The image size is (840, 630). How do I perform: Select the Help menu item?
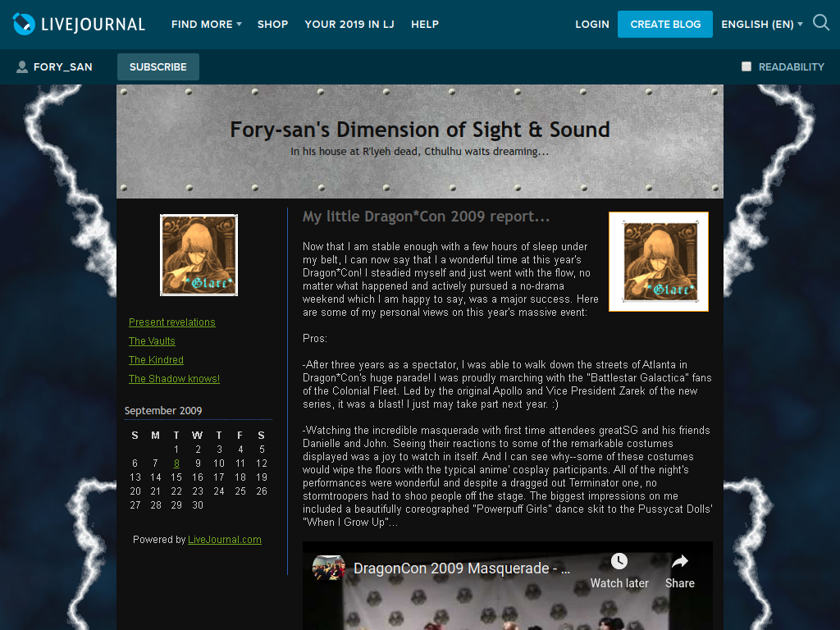(x=425, y=24)
